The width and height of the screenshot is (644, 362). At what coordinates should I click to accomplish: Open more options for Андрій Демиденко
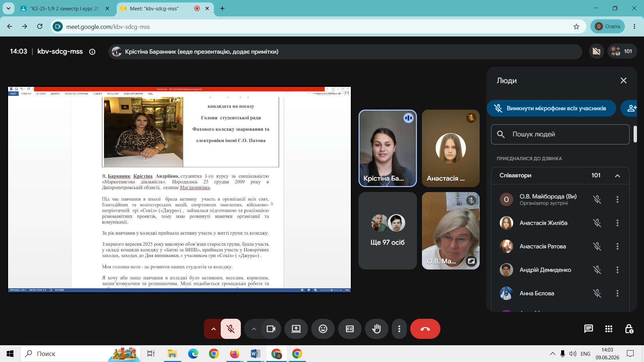tap(617, 270)
